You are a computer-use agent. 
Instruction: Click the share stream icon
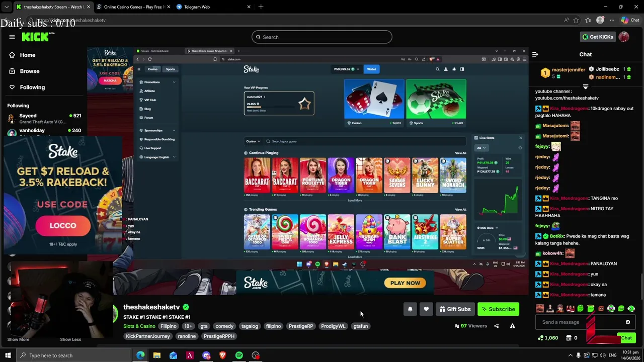click(496, 326)
